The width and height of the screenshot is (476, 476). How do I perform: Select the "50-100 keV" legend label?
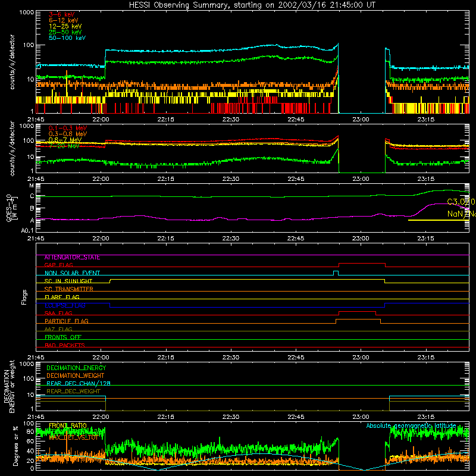point(67,38)
